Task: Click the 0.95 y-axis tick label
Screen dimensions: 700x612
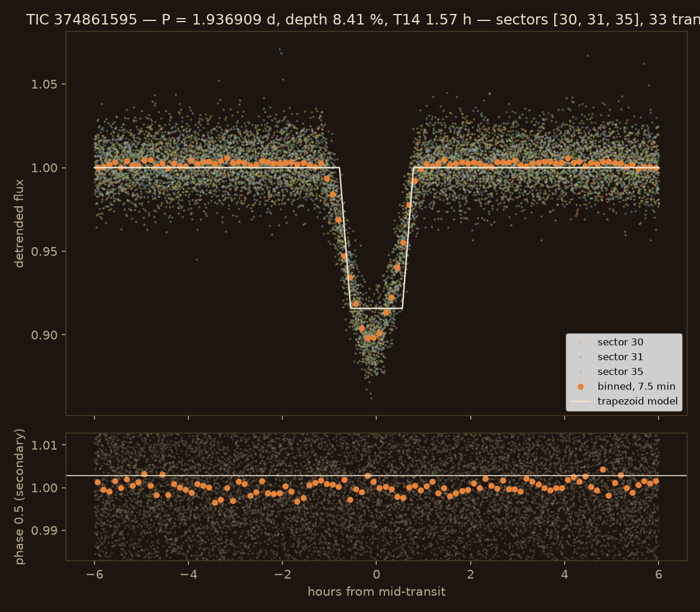Action: tap(45, 252)
